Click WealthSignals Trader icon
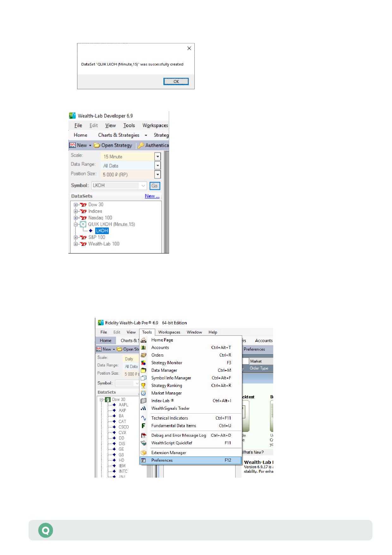 coord(144,408)
